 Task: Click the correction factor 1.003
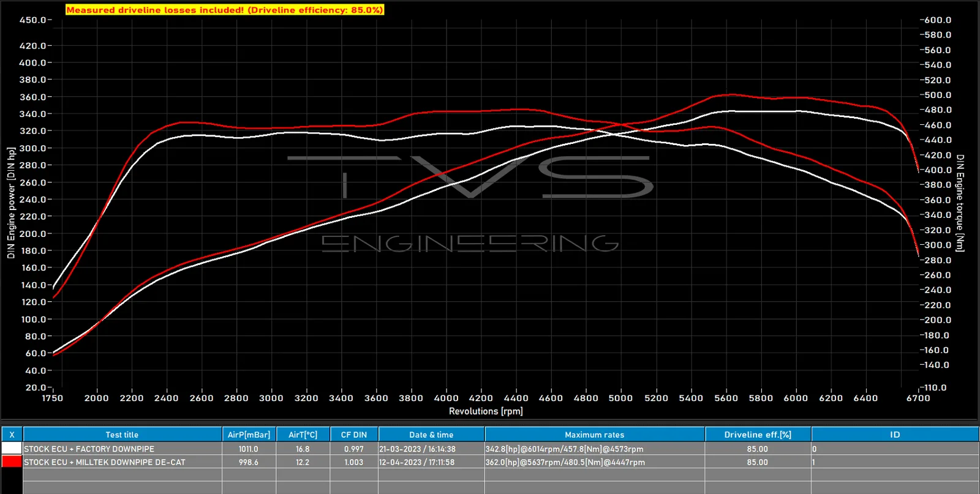(354, 462)
